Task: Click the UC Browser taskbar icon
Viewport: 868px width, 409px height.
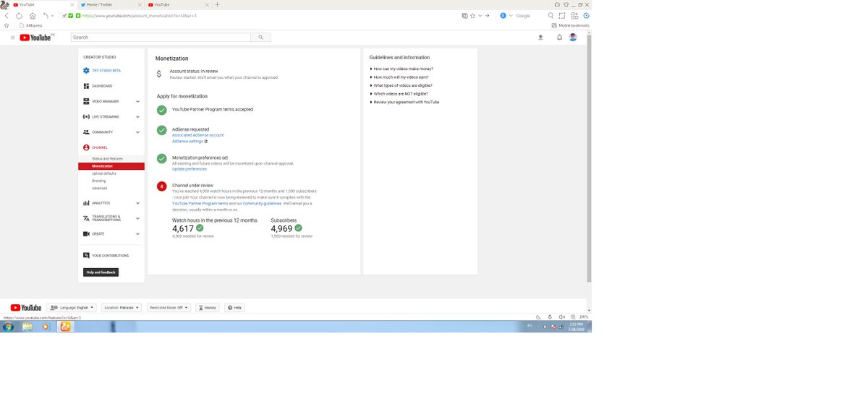Action: coord(65,327)
